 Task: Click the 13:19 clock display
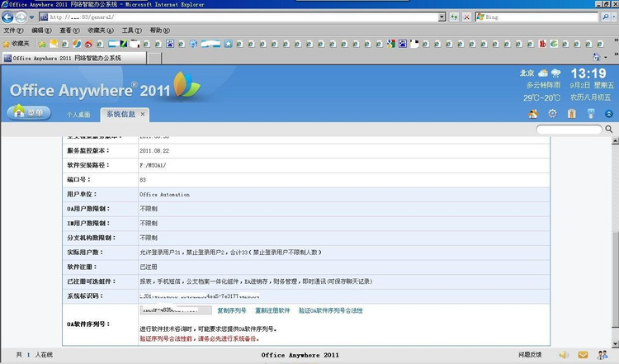(588, 73)
